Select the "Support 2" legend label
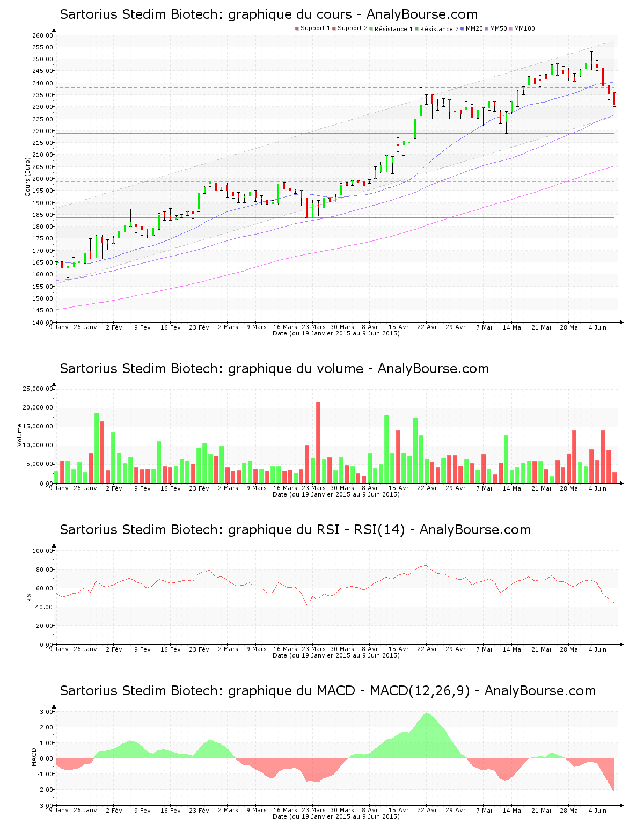 [x=353, y=28]
